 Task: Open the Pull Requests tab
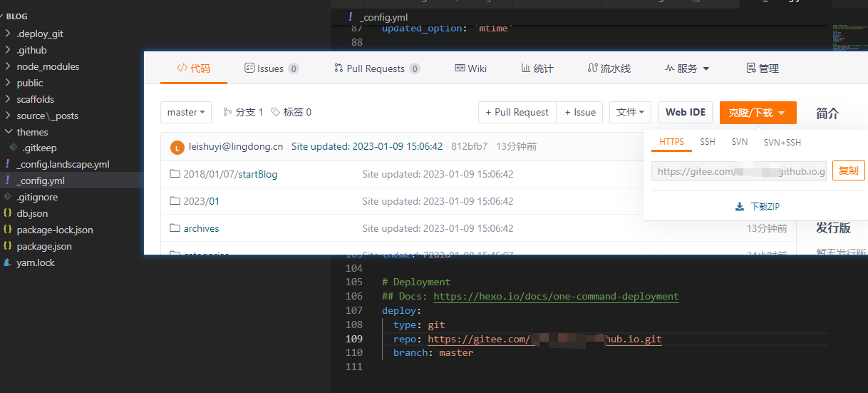(x=377, y=68)
